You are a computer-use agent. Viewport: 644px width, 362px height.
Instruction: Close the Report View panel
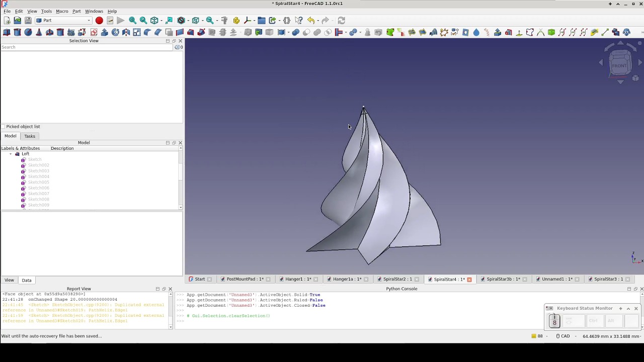(x=170, y=289)
